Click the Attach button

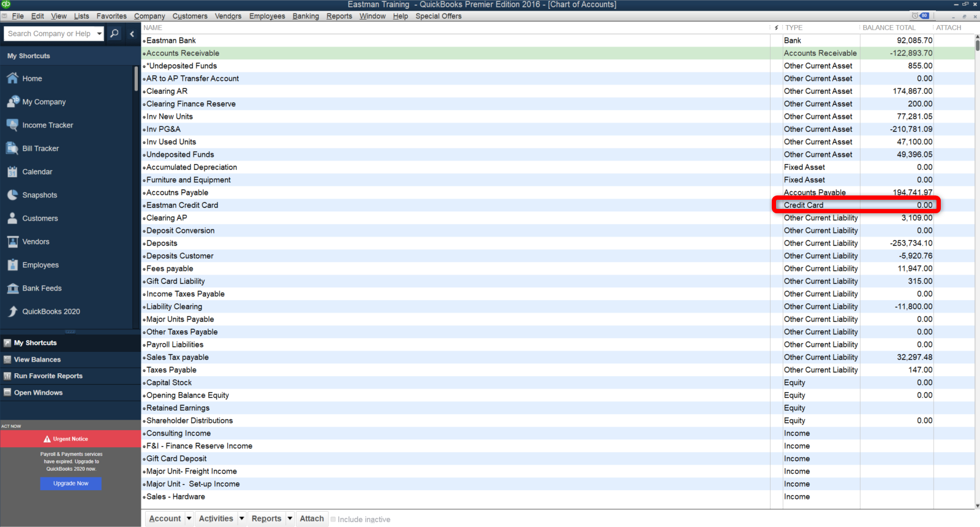point(312,518)
